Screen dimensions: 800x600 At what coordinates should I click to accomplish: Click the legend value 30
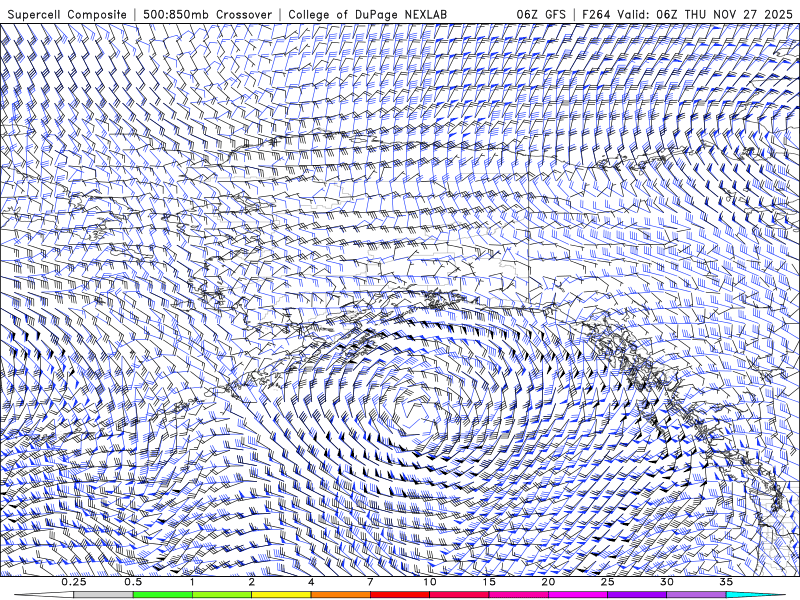pyautogui.click(x=666, y=582)
